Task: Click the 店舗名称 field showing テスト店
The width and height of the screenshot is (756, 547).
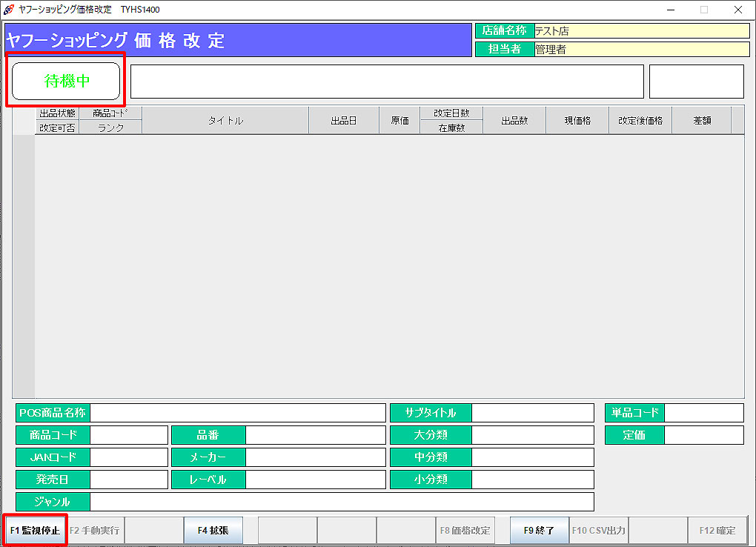Action: [641, 31]
